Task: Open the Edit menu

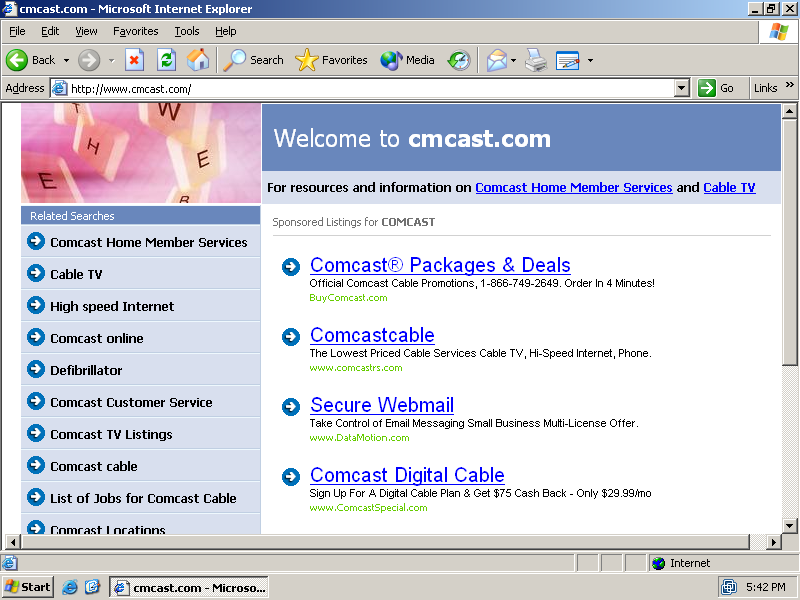Action: coord(50,31)
